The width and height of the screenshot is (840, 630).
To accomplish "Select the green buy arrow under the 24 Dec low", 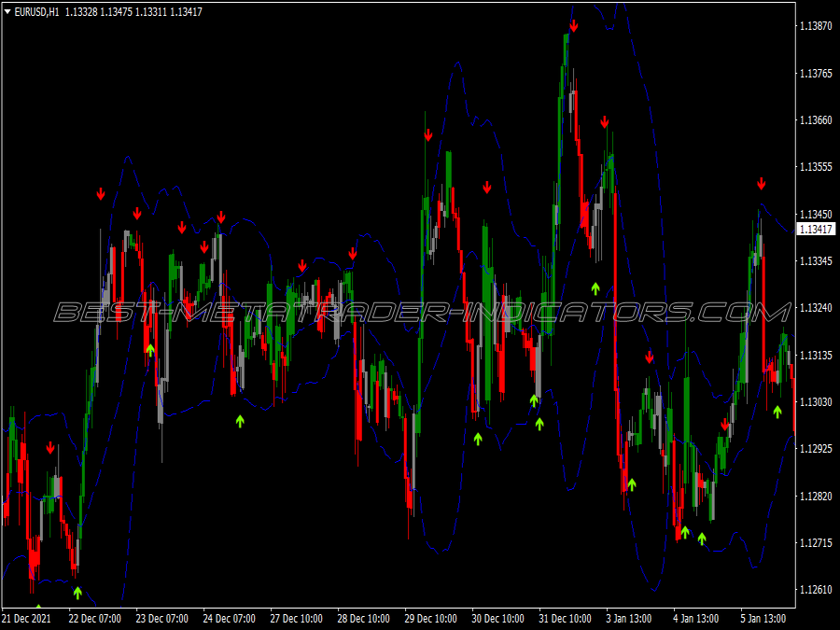I will tap(240, 421).
